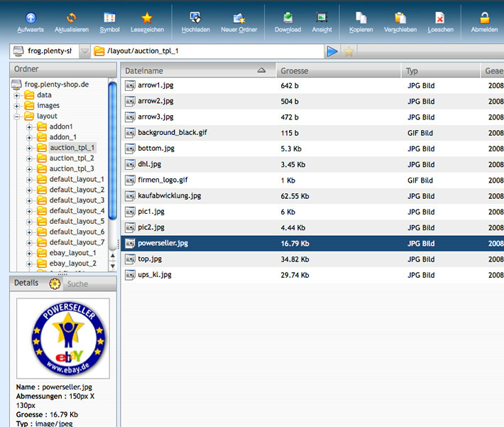
Task: Click image icon of ups_kl.jpg
Action: click(x=130, y=275)
